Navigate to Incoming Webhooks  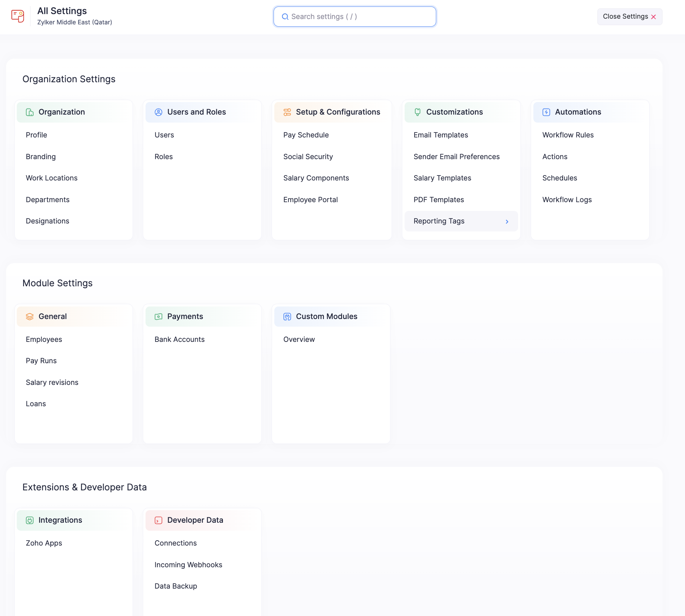tap(188, 565)
